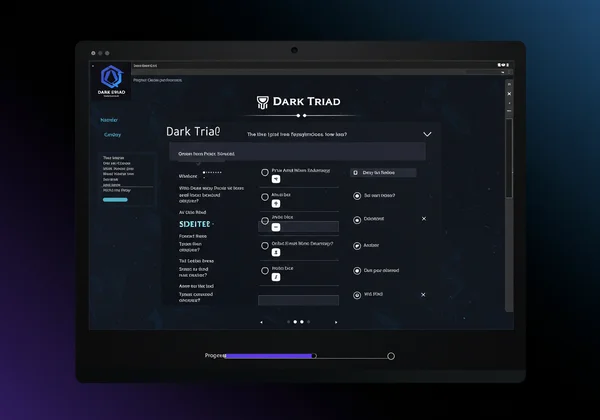Viewport: 600px width, 420px height.
Task: Click the white square icon with slash mark
Action: [x=276, y=277]
